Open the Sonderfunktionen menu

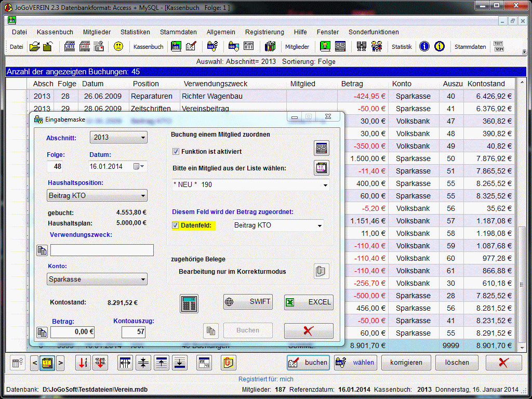[x=374, y=32]
